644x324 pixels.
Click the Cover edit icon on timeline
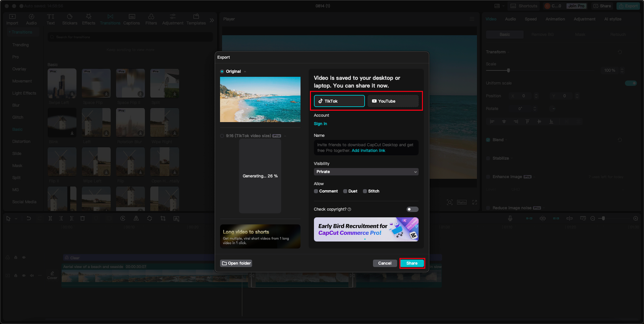[x=52, y=275]
